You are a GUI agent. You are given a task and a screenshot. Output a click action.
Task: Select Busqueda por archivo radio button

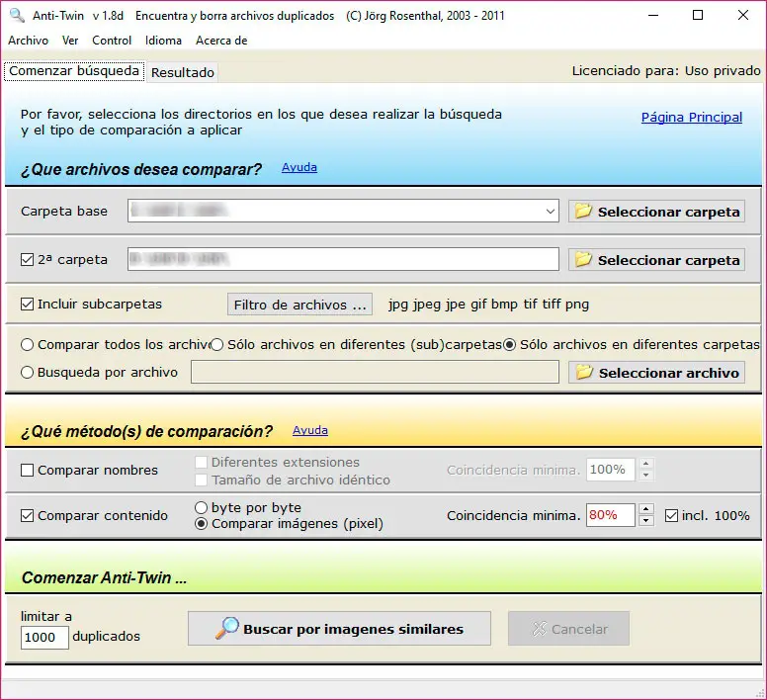click(x=27, y=373)
